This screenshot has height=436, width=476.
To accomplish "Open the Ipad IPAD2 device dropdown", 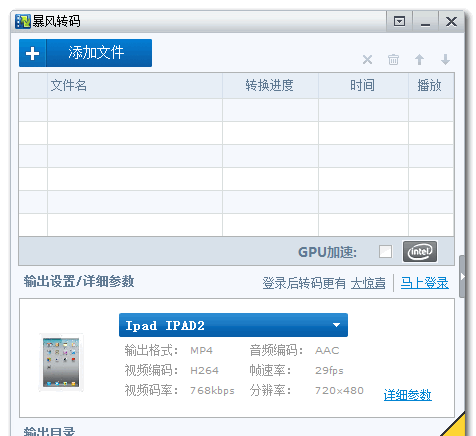I will pyautogui.click(x=233, y=325).
